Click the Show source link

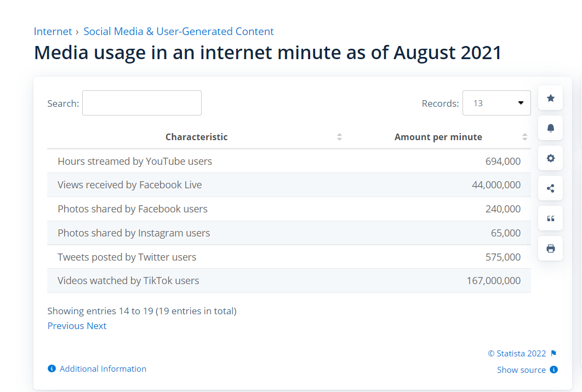point(521,370)
